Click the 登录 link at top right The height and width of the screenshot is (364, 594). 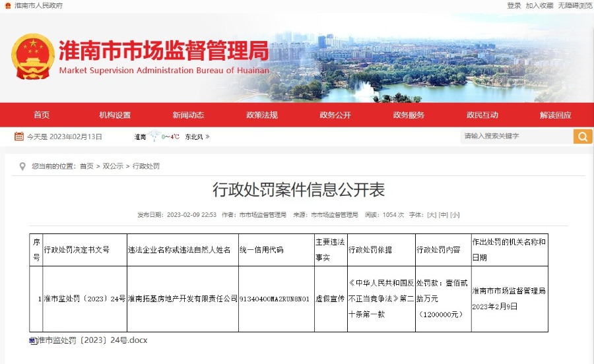click(x=514, y=5)
